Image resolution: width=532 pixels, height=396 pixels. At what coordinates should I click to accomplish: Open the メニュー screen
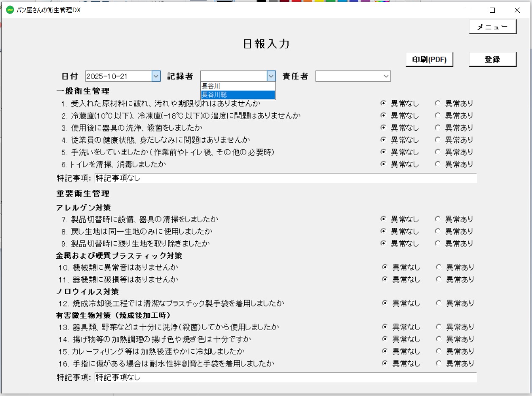(x=493, y=26)
